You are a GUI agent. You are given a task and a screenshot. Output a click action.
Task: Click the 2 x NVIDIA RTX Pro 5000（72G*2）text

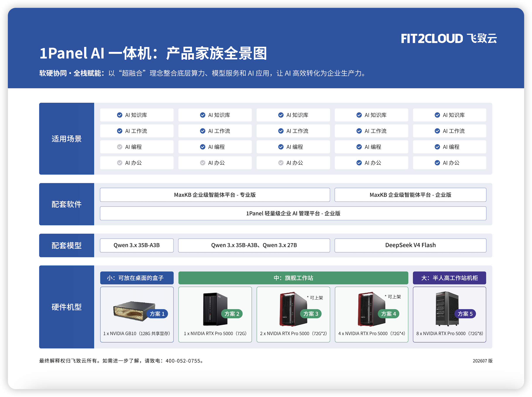(x=293, y=333)
